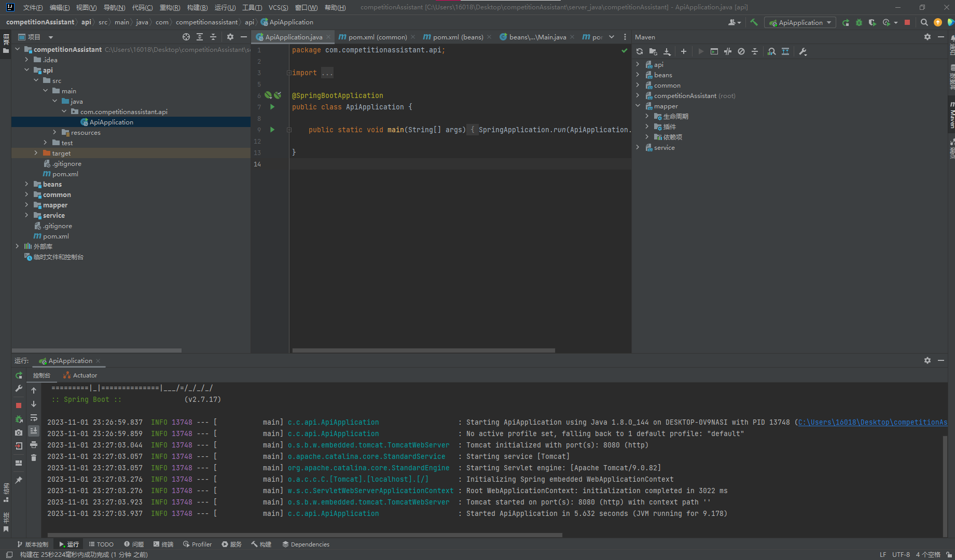The height and width of the screenshot is (560, 955).
Task: Toggle soft-wrap in console
Action: pos(34,417)
